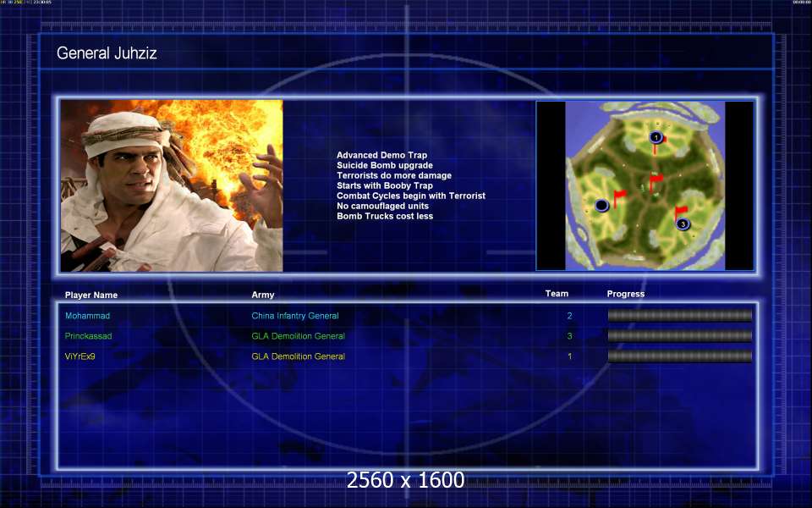Click start position marker 1 on minimap
This screenshot has height=508, width=812.
(x=656, y=137)
